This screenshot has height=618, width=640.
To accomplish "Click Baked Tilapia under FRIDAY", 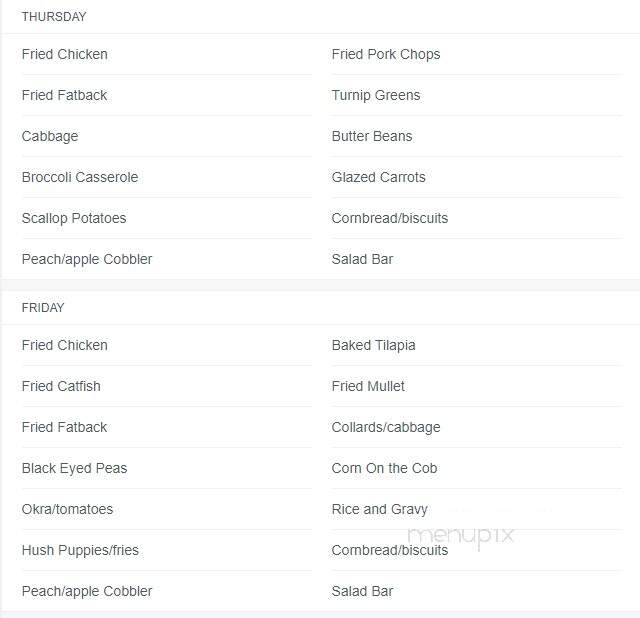I will pos(373,345).
